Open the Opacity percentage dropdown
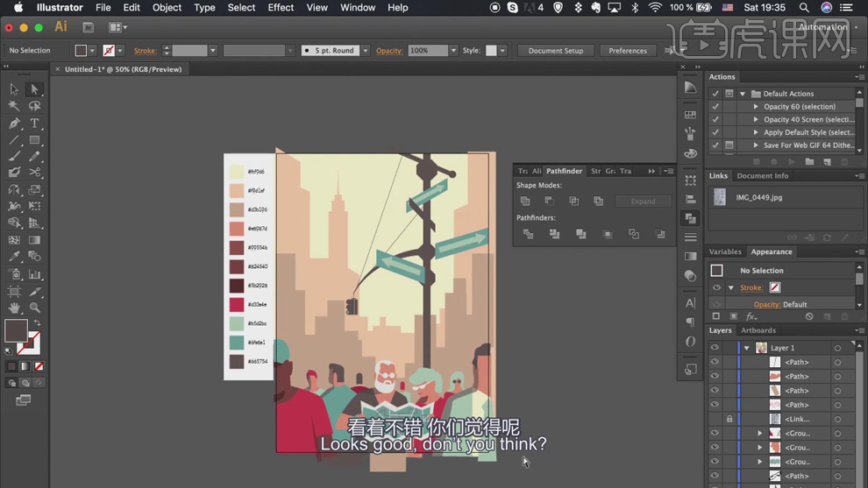This screenshot has width=868, height=488. tap(453, 51)
